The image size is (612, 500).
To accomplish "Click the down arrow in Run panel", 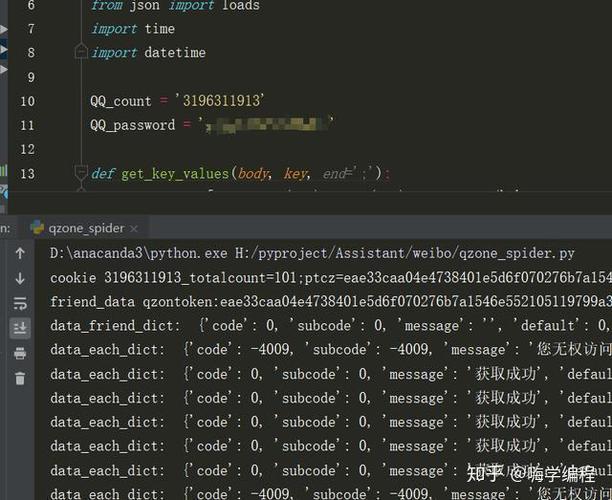I will [20, 278].
